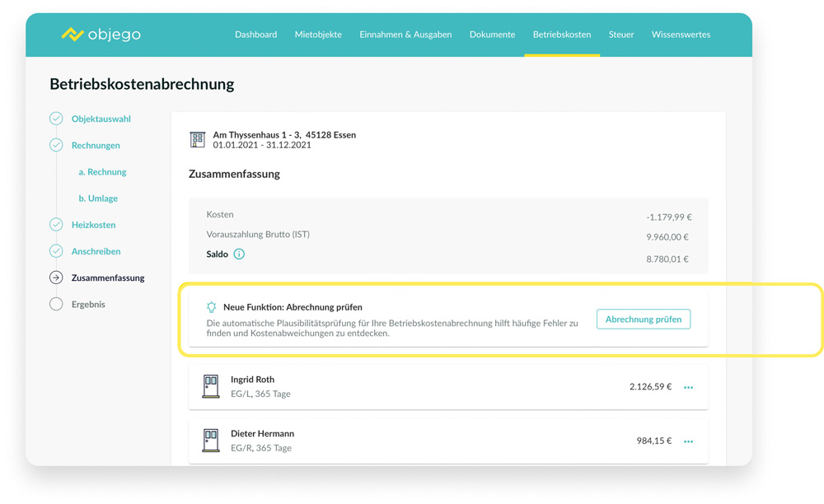Click the checkmark circle beside Objektauswahl
This screenshot has height=504, width=824.
coord(56,119)
